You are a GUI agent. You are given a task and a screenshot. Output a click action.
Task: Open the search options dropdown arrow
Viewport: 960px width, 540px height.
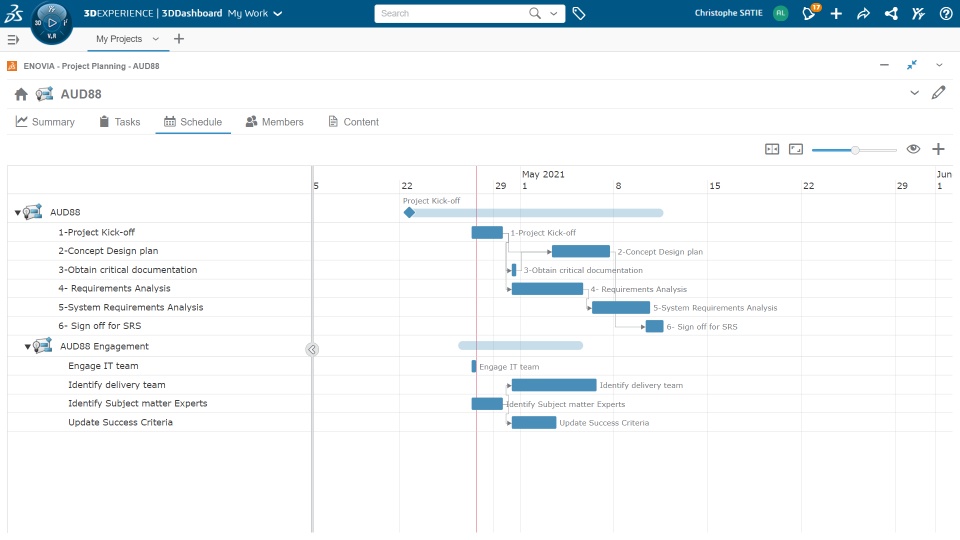point(553,13)
